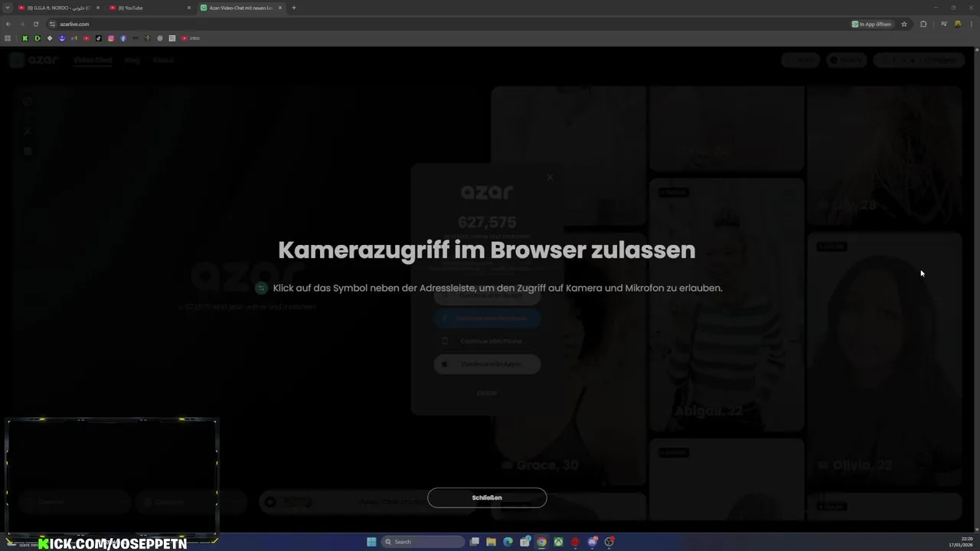This screenshot has height=551, width=980.
Task: Open the apps grid bookmark
Action: tap(8, 38)
